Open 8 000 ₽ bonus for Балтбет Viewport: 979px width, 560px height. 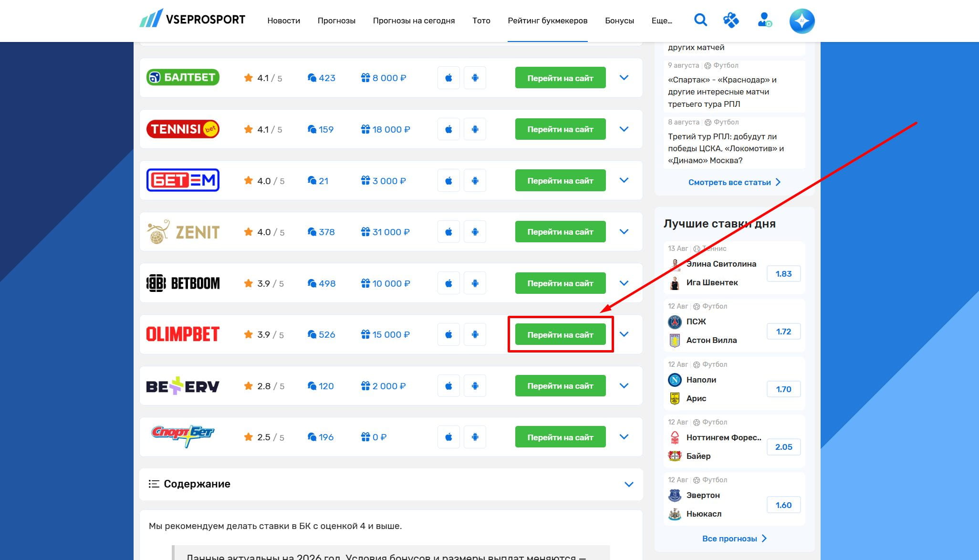click(384, 78)
